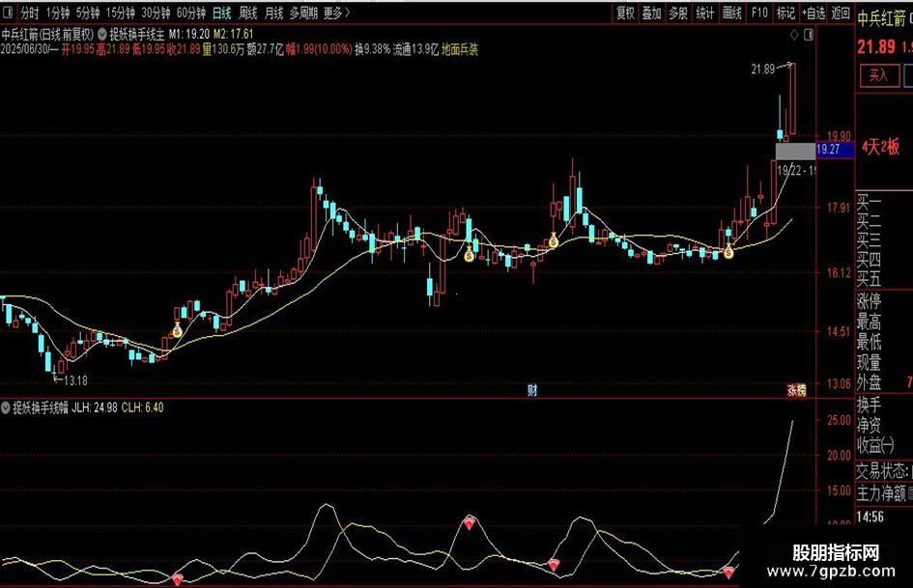Viewport: 913px width, 588px height.
Task: Click the 叠加 overlay button
Action: point(651,13)
